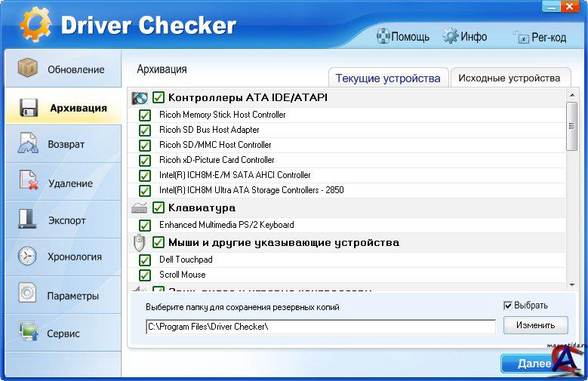Click the Параметры settings icon
This screenshot has height=381, width=588.
coord(28,294)
